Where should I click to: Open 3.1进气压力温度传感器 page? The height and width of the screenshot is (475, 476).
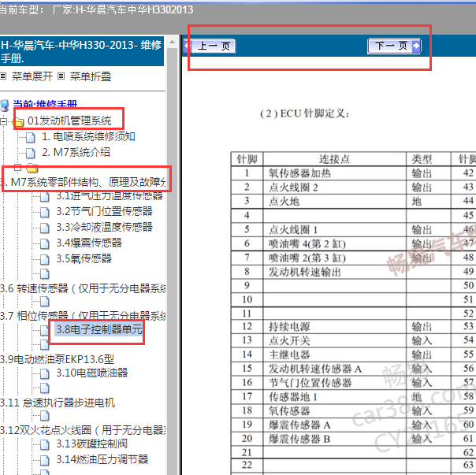point(110,196)
